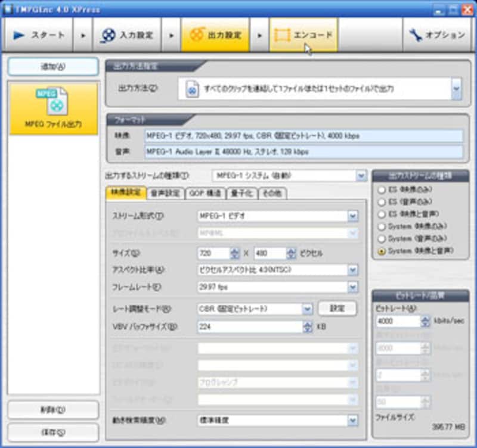Image resolution: width=477 pixels, height=448 pixels.
Task: Select ES (映像のみ) radio button
Action: (382, 189)
